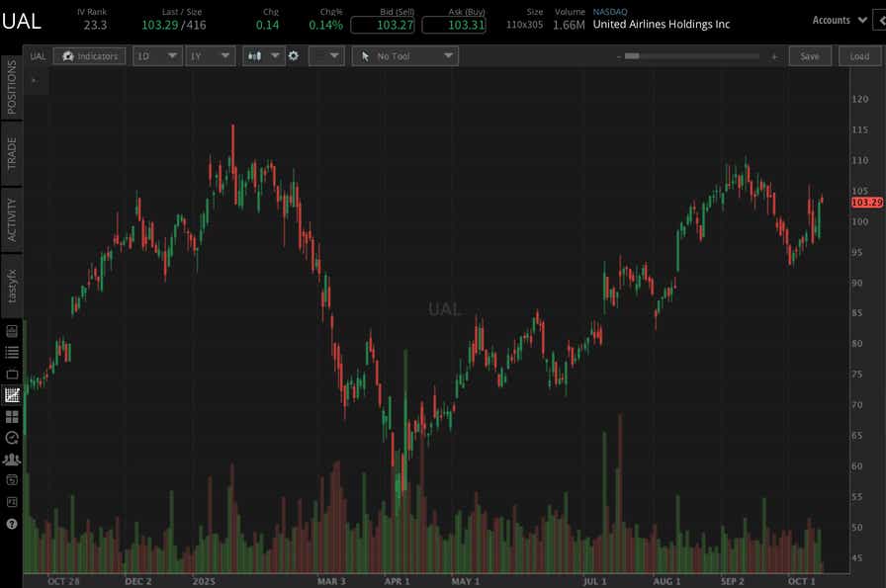Click the Load chart button

tap(859, 56)
